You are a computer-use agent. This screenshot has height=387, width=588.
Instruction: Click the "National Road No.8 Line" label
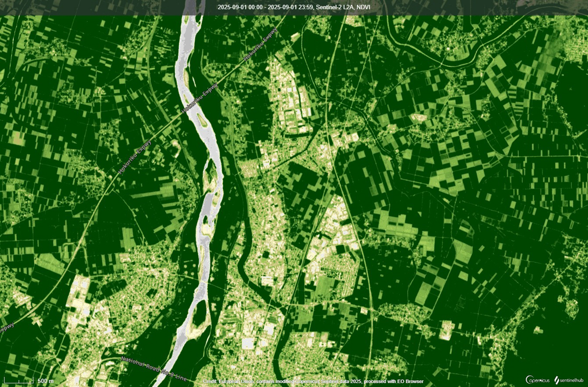(153, 369)
